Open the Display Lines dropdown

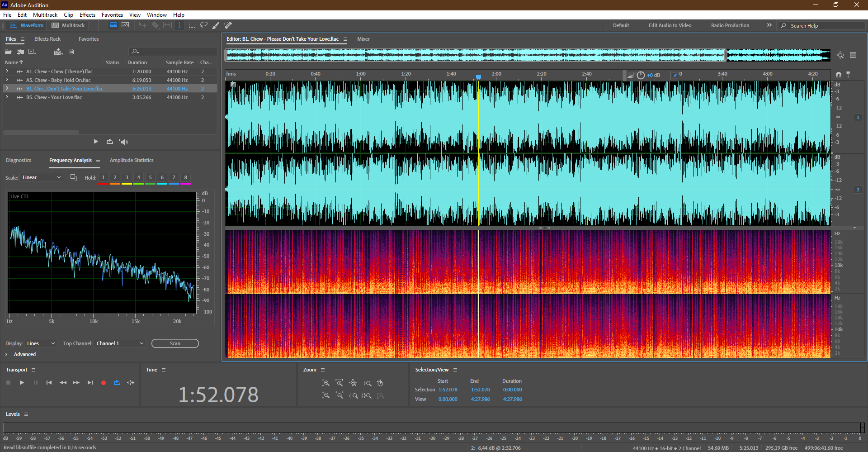(41, 343)
